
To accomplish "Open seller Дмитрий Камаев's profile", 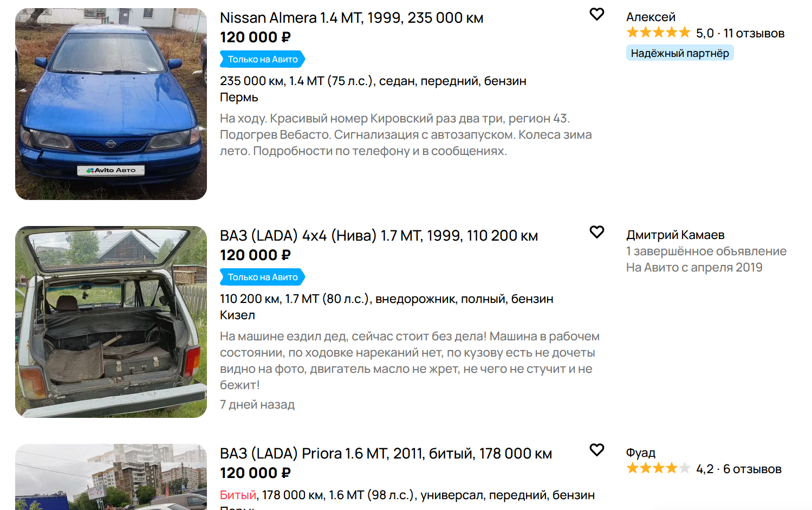I will point(675,235).
